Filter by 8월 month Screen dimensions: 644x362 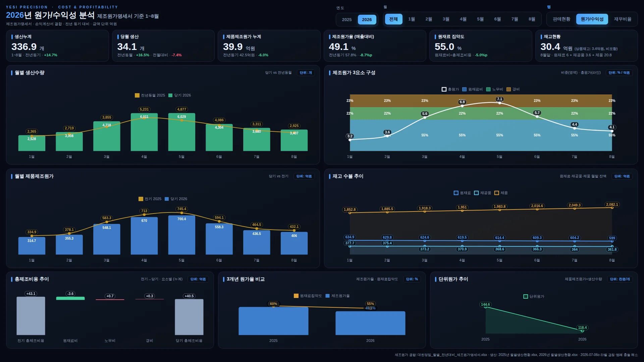click(532, 19)
